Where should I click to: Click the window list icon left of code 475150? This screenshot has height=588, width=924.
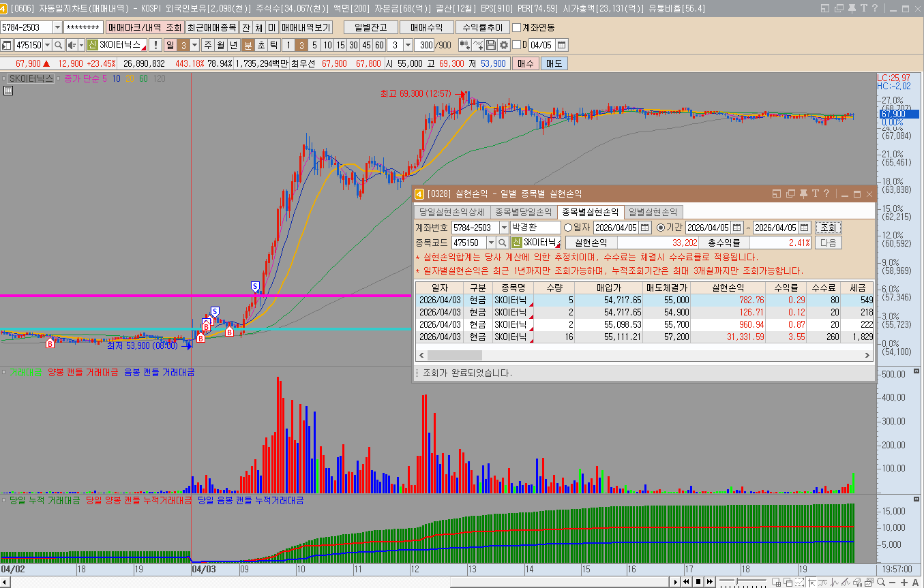7,45
